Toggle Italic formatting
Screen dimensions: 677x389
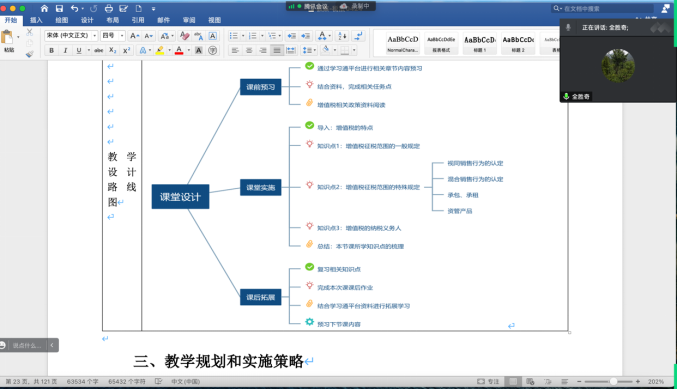click(65, 51)
